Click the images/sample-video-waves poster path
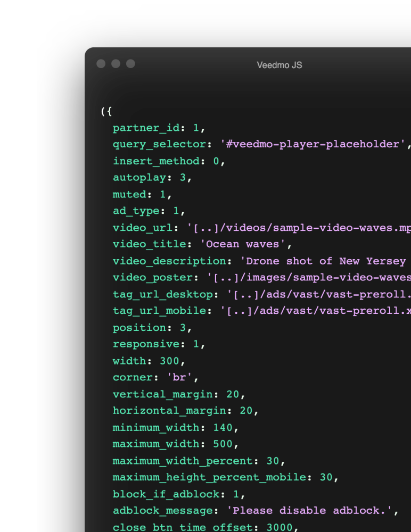411x532 pixels. coord(309,278)
